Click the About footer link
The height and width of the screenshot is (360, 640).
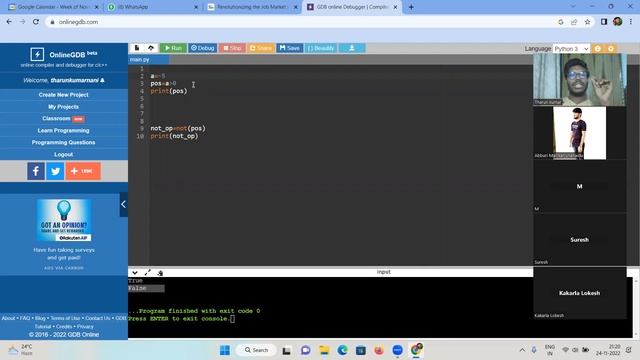click(x=8, y=318)
